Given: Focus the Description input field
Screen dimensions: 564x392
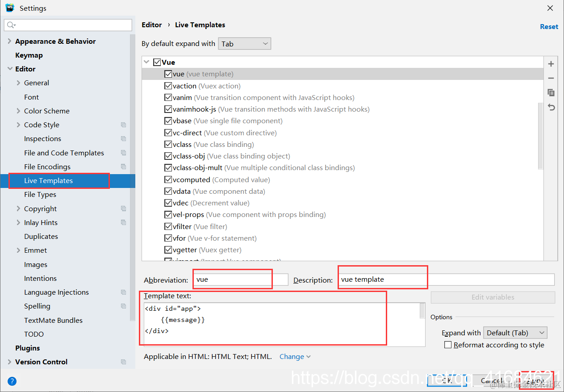Looking at the screenshot, I should tap(446, 279).
